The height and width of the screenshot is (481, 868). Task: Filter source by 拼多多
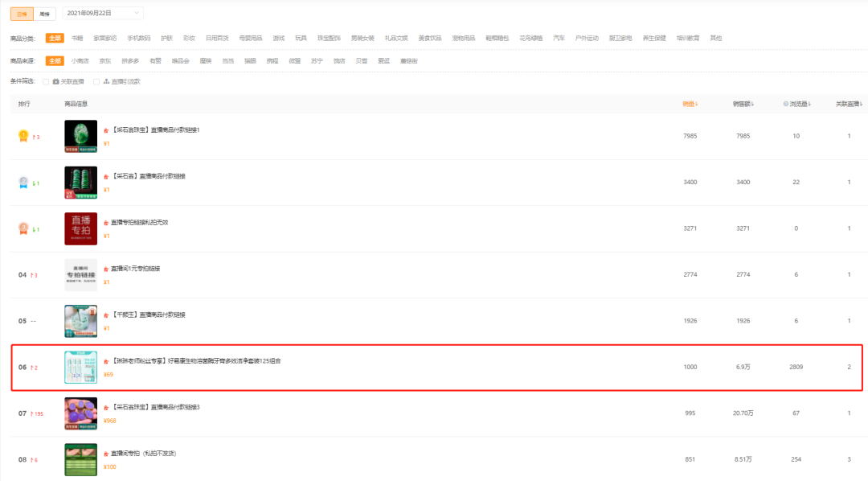coord(131,61)
